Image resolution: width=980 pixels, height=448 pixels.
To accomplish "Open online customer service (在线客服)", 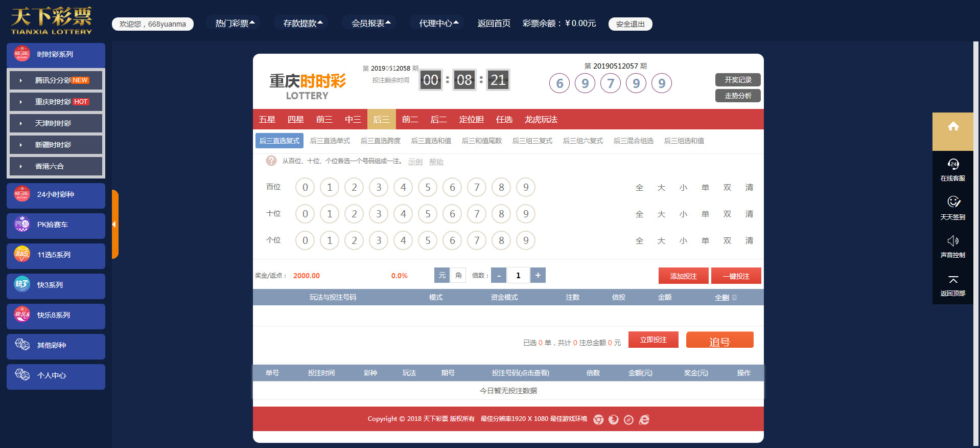I will click(x=953, y=165).
